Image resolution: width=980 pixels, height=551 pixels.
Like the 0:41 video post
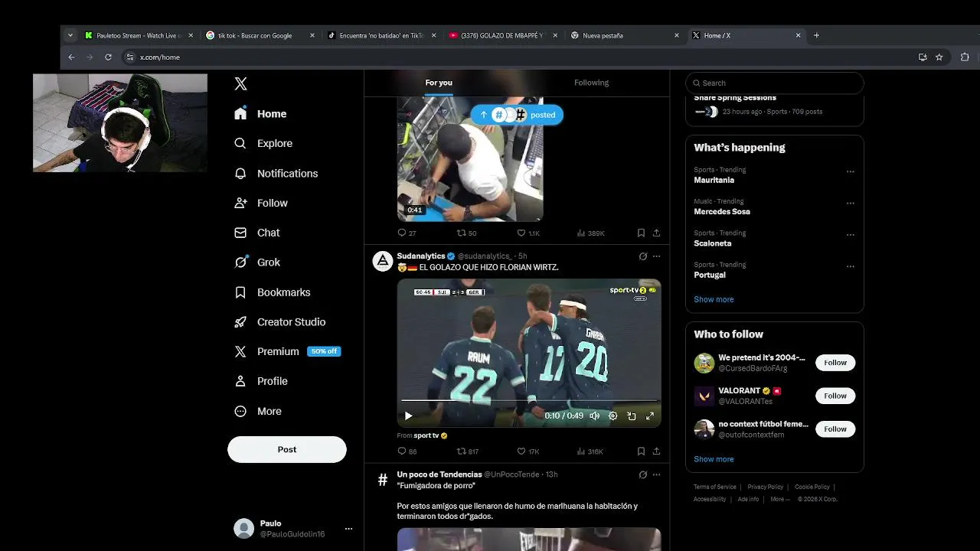pyautogui.click(x=528, y=233)
